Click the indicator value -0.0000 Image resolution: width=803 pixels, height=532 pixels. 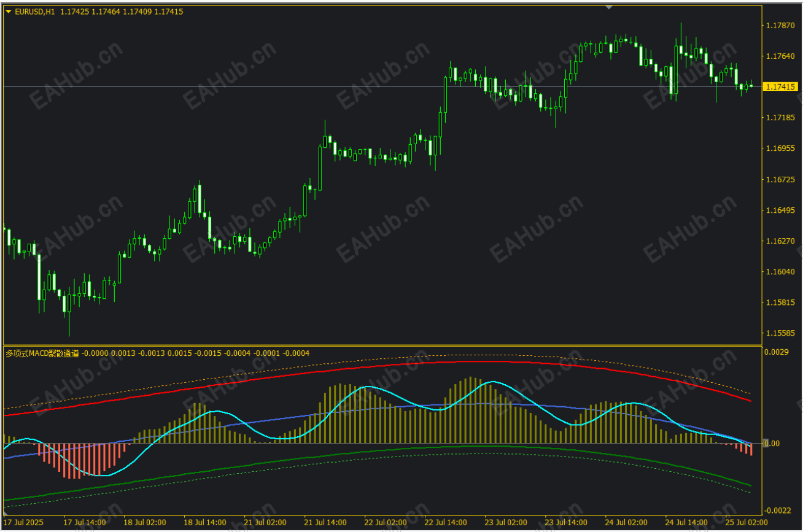tap(95, 353)
